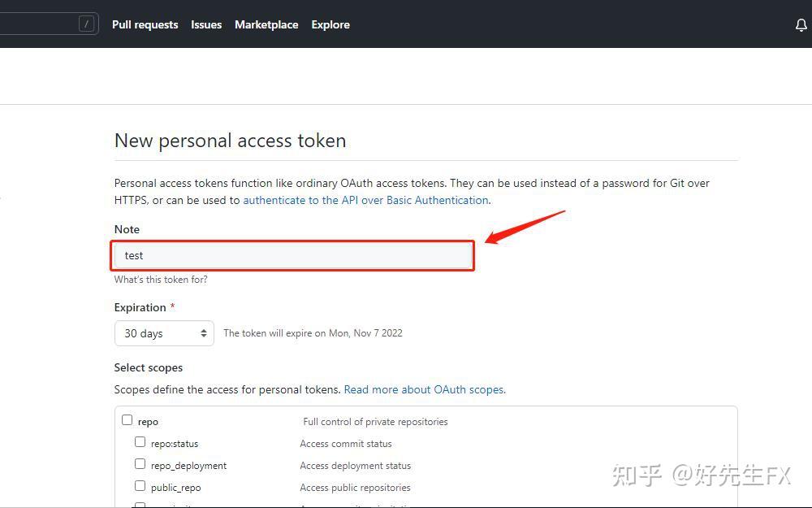Screen dimensions: 812x508
Task: Tick the repo scope checkbox
Action: click(x=127, y=420)
